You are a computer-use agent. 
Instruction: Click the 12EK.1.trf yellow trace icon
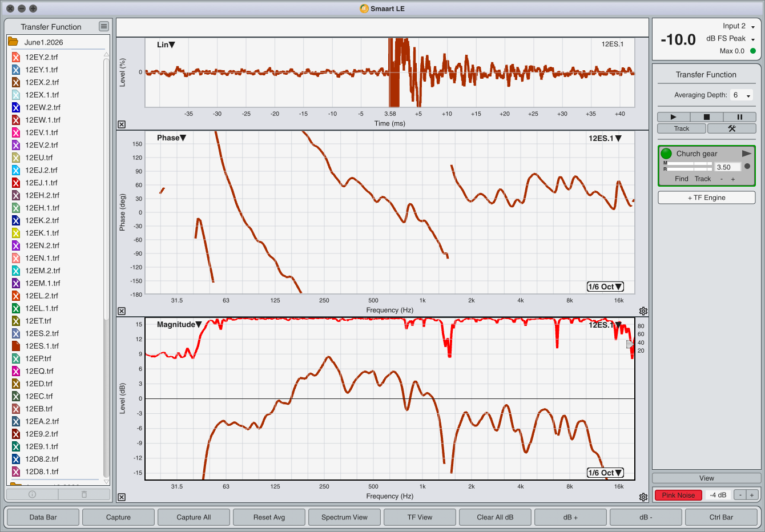pyautogui.click(x=16, y=233)
